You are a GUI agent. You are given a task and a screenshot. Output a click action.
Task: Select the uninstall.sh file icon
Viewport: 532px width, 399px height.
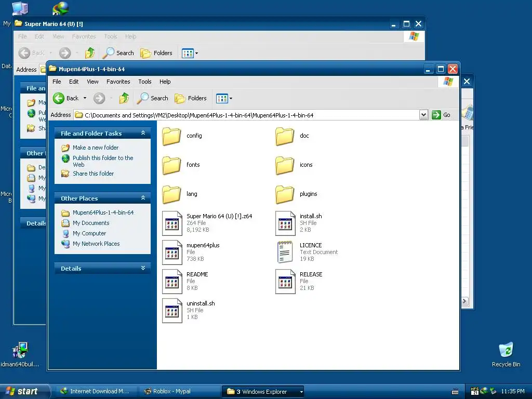[x=172, y=311]
